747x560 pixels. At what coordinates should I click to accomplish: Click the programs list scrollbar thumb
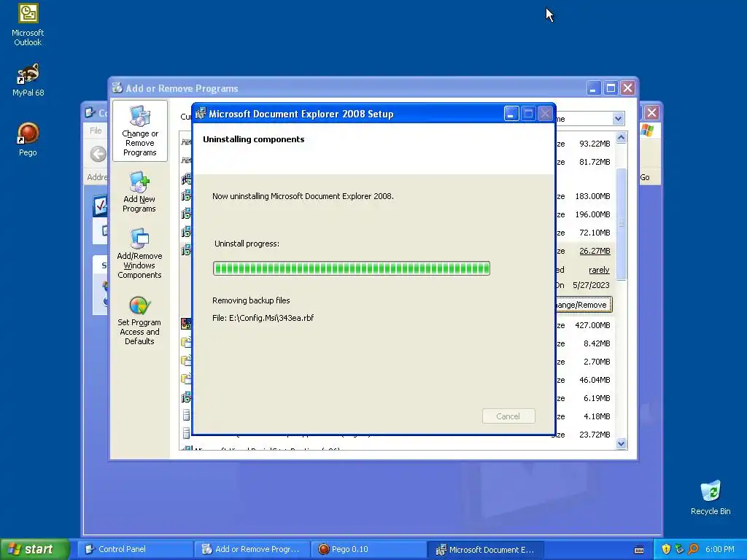[x=621, y=223]
